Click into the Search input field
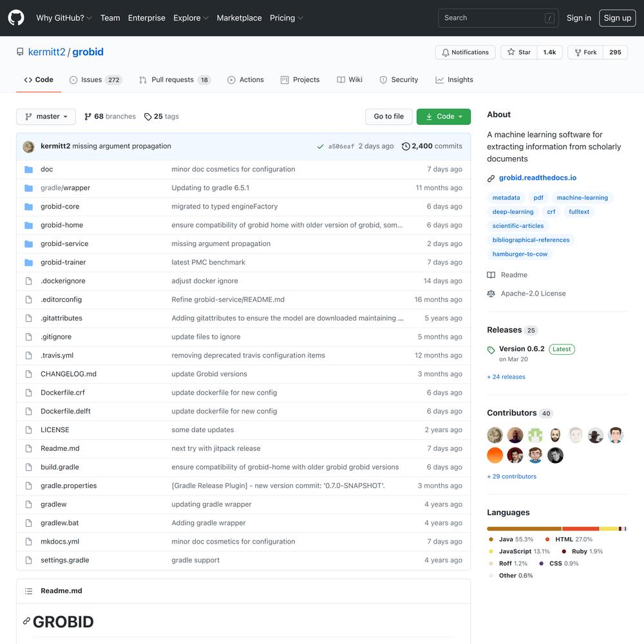 tap(498, 17)
